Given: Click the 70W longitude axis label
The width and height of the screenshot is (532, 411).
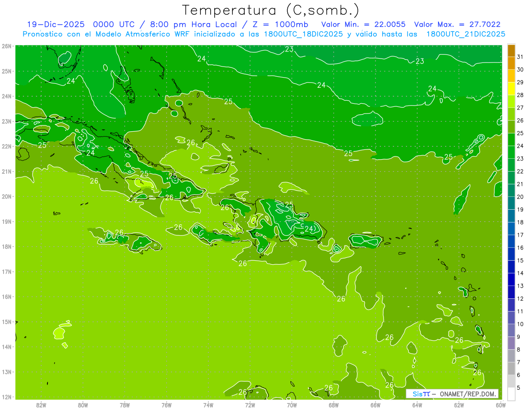Looking at the screenshot, I should click(x=292, y=405).
